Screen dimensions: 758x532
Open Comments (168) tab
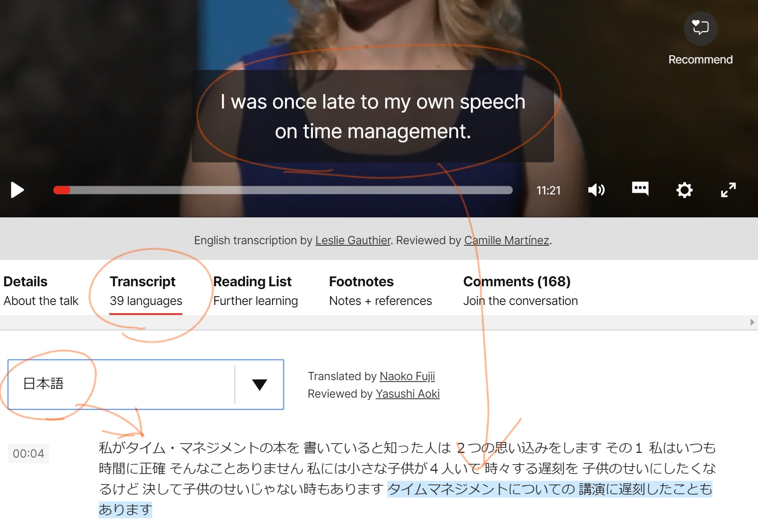[x=520, y=291]
